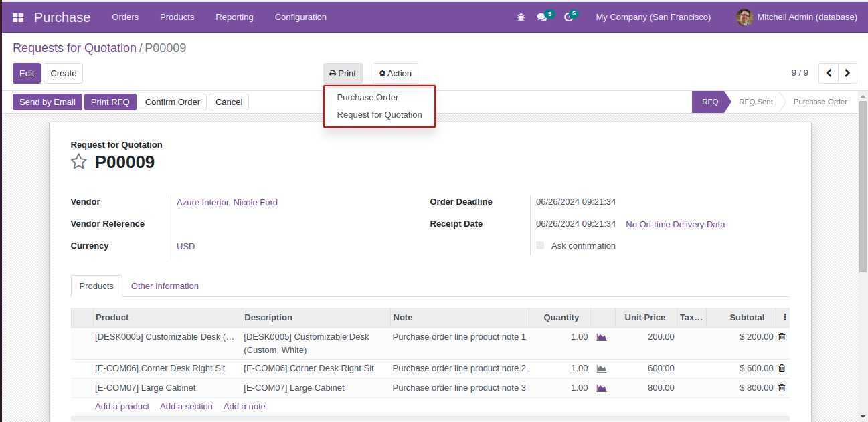Delete the Large Cabinet line via trash
Viewport: 868px width, 422px height.
click(x=782, y=388)
